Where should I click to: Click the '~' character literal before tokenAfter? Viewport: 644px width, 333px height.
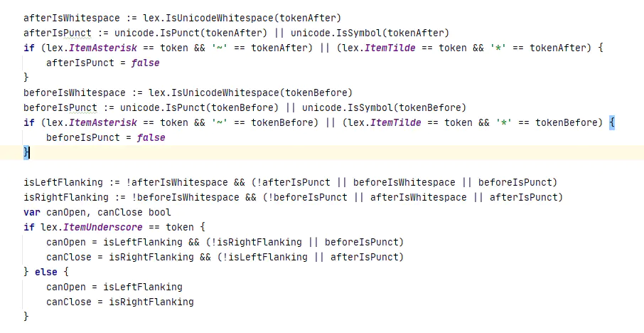coord(220,48)
